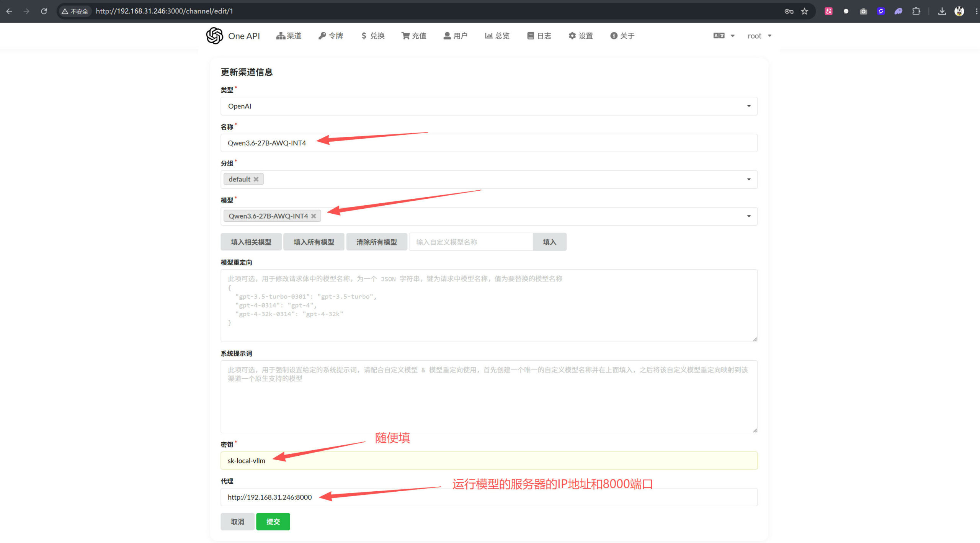
Task: Click the 不安全 security warning badge
Action: point(75,11)
